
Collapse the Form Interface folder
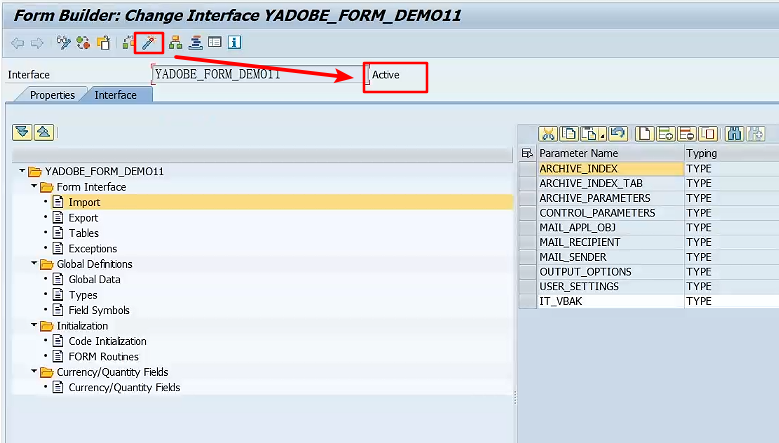tap(35, 187)
